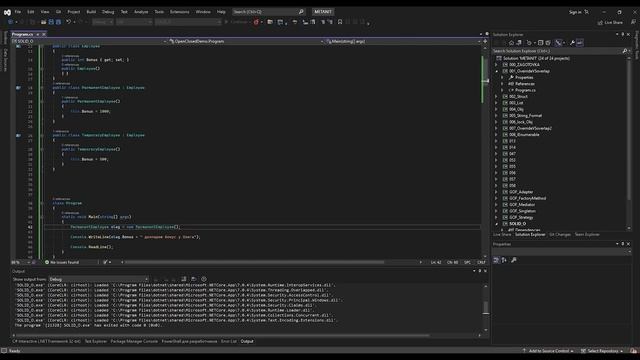Open the Analyze menu
The image size is (640, 360).
click(x=141, y=12)
